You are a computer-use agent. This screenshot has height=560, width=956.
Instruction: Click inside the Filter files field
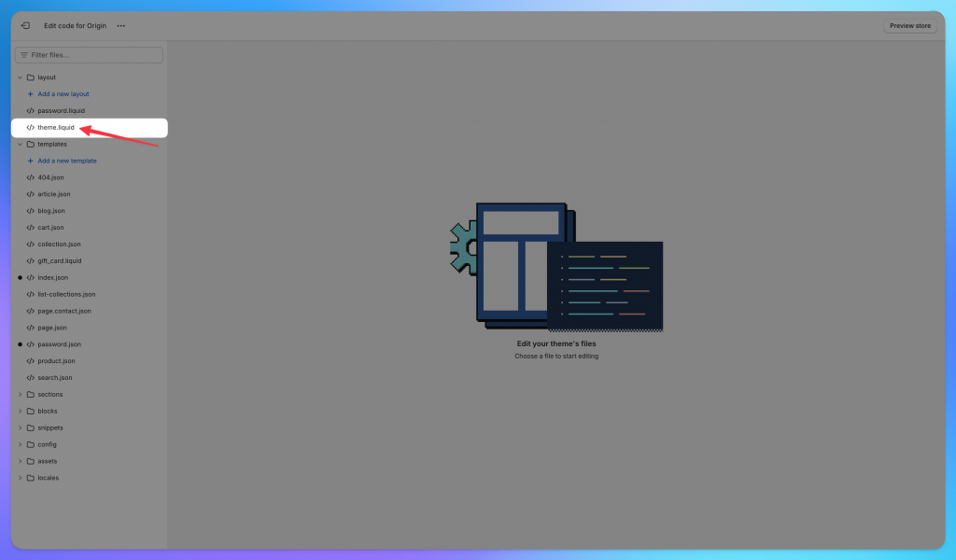(89, 55)
